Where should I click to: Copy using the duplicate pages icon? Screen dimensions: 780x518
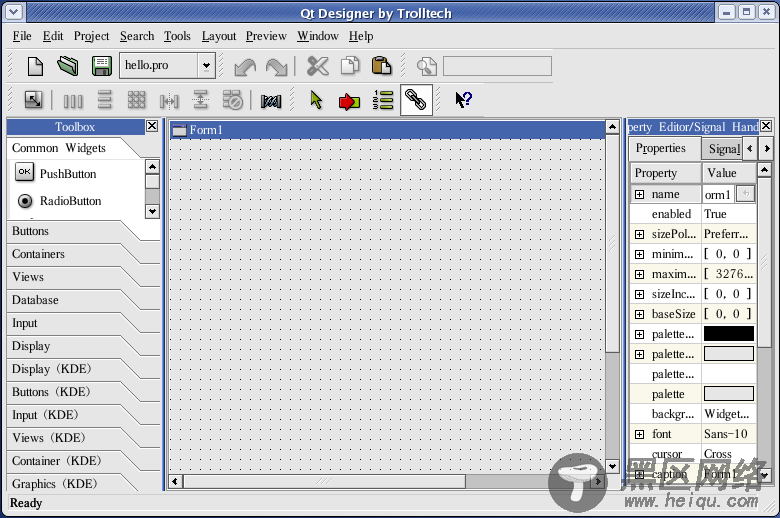click(350, 66)
